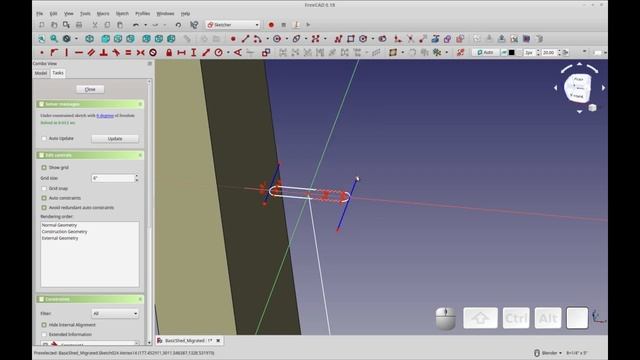Open the circle tool dropdown arrow
The image size is (640, 360).
point(287,39)
